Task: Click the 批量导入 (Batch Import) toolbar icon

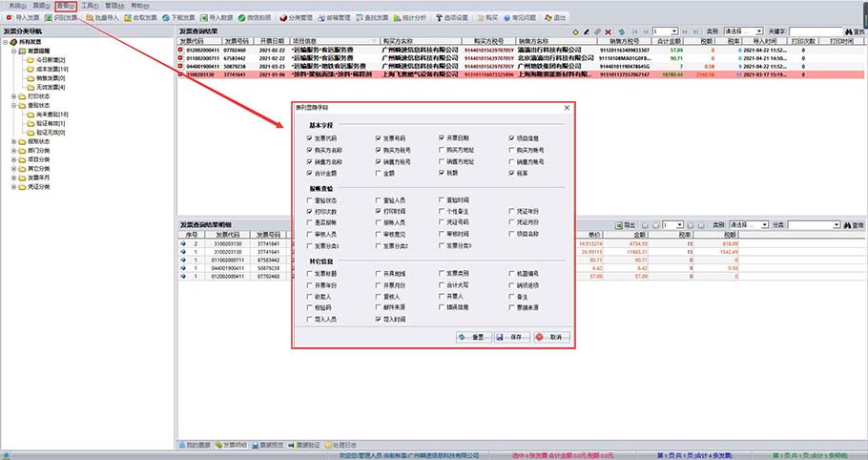Action: pyautogui.click(x=102, y=18)
